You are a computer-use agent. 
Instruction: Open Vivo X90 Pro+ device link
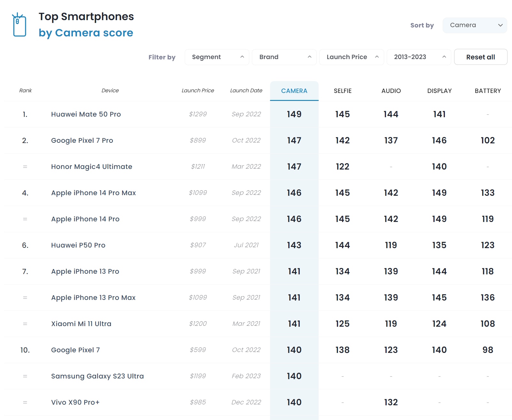[x=75, y=402]
